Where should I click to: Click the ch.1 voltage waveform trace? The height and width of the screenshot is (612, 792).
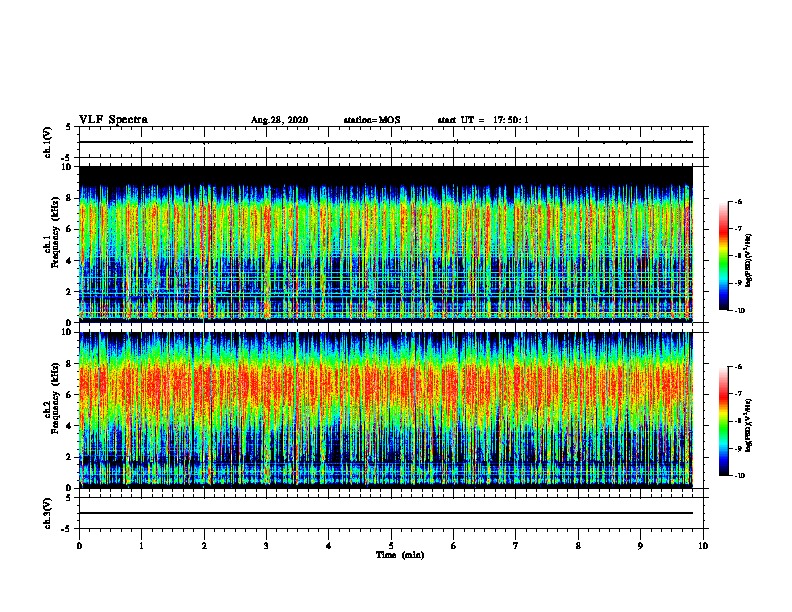point(386,142)
